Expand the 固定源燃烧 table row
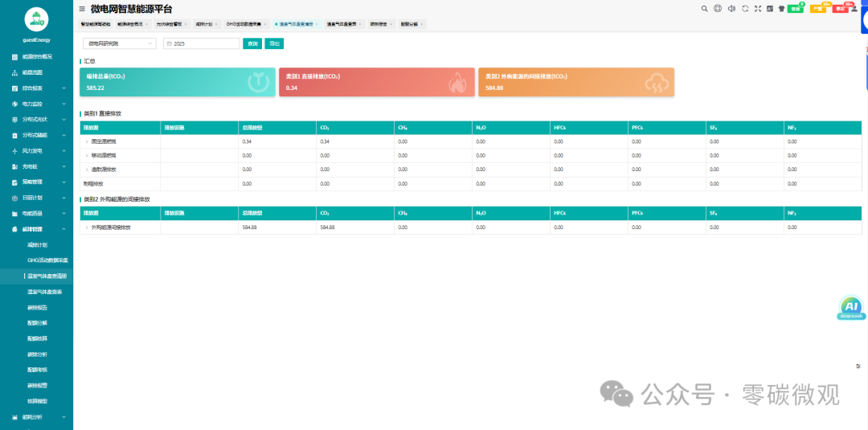This screenshot has height=430, width=868. (x=86, y=141)
